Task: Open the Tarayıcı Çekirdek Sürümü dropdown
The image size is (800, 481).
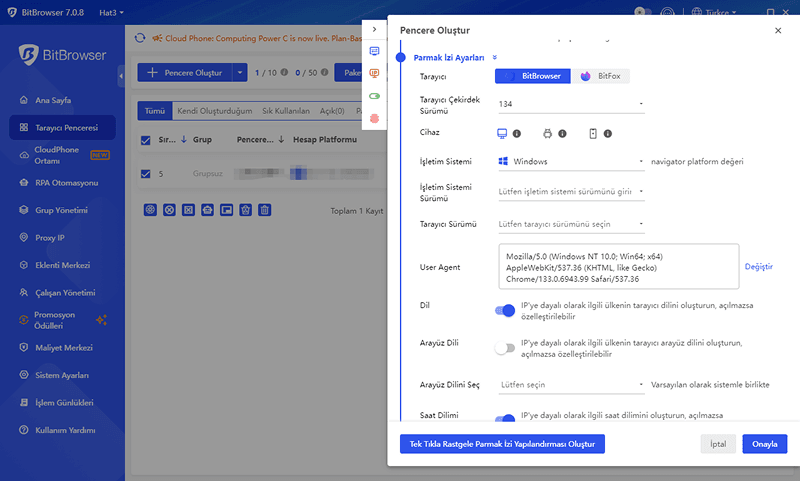Action: point(570,104)
